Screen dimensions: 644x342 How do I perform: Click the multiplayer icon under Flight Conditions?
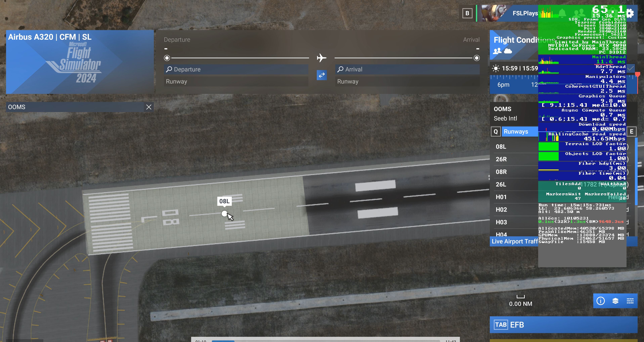point(497,51)
